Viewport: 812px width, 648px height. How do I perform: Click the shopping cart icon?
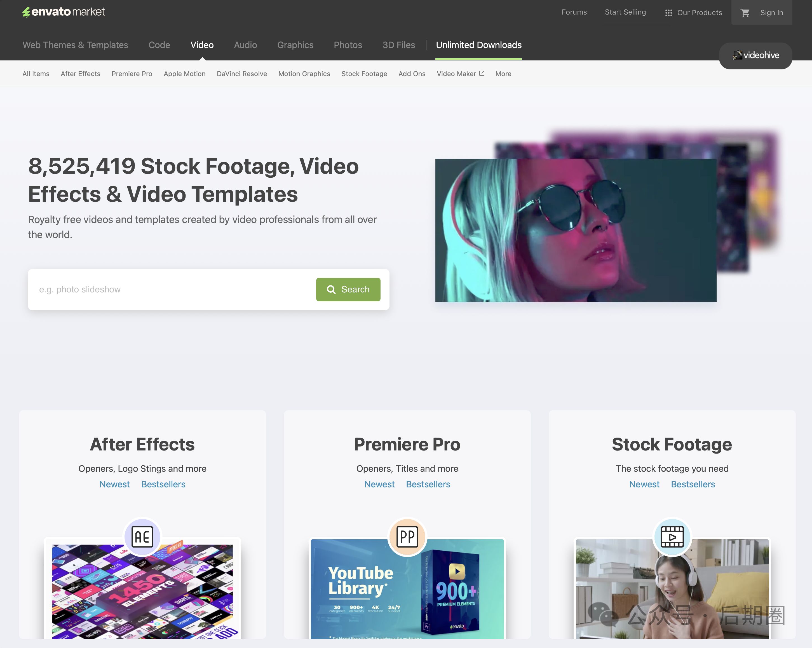(745, 13)
